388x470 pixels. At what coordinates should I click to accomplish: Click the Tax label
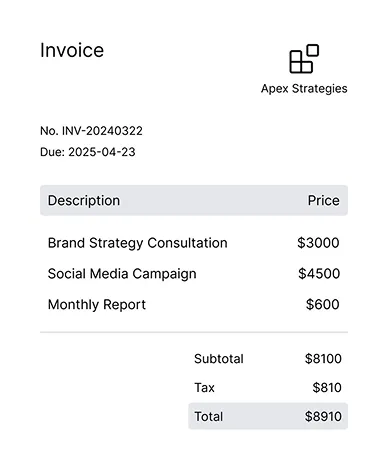click(204, 388)
